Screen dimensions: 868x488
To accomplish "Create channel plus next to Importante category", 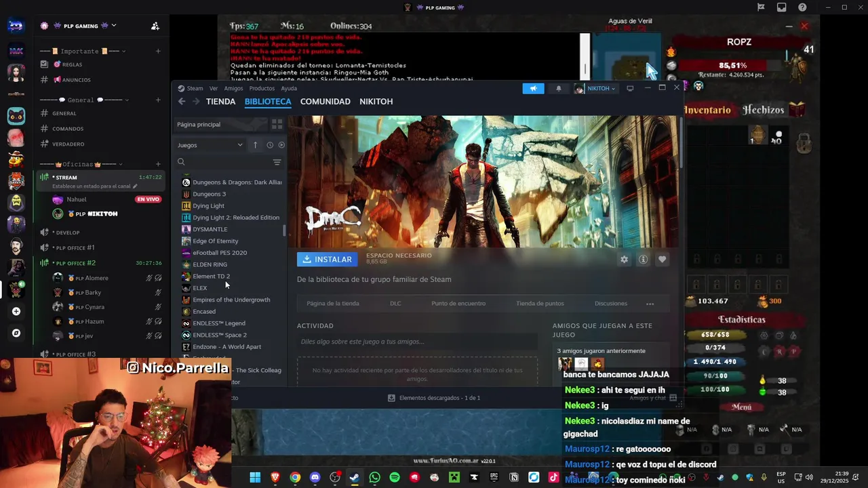I will click(x=158, y=51).
